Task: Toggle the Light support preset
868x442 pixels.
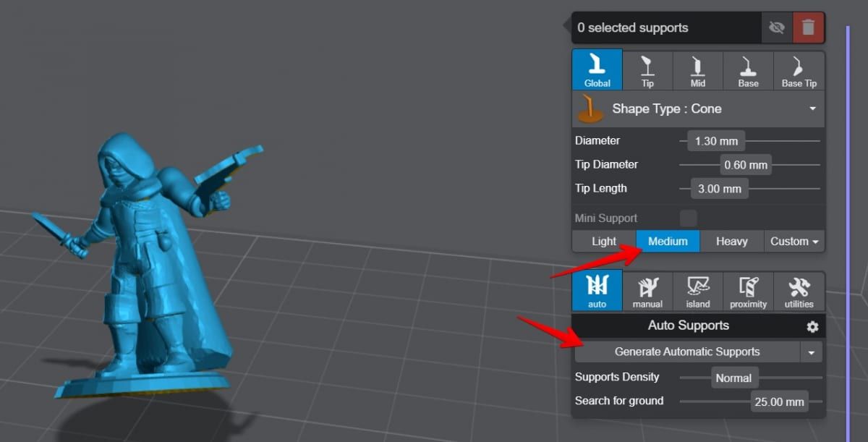Action: [604, 241]
